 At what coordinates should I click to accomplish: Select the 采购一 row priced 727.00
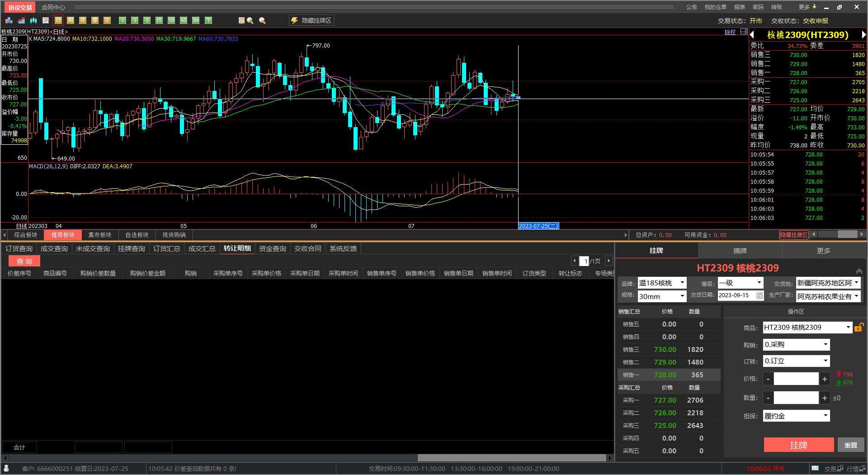pos(669,400)
